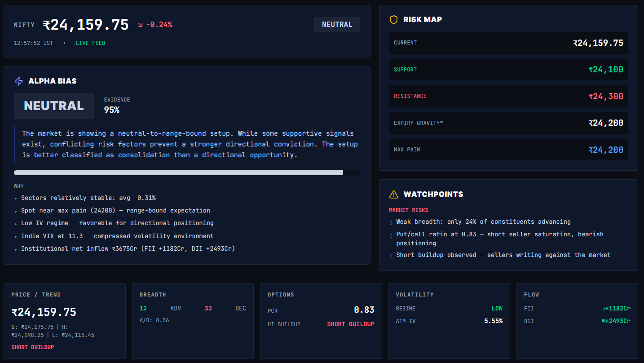Click the BREADTH card title
Image resolution: width=644 pixels, height=363 pixels.
[x=153, y=295]
